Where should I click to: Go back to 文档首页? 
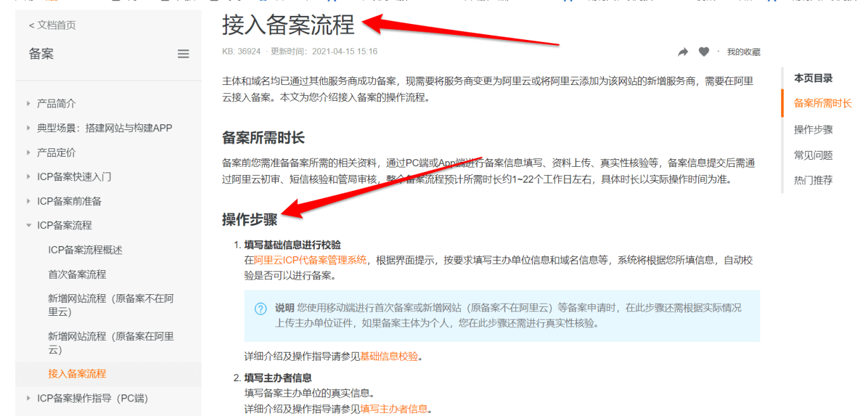53,25
